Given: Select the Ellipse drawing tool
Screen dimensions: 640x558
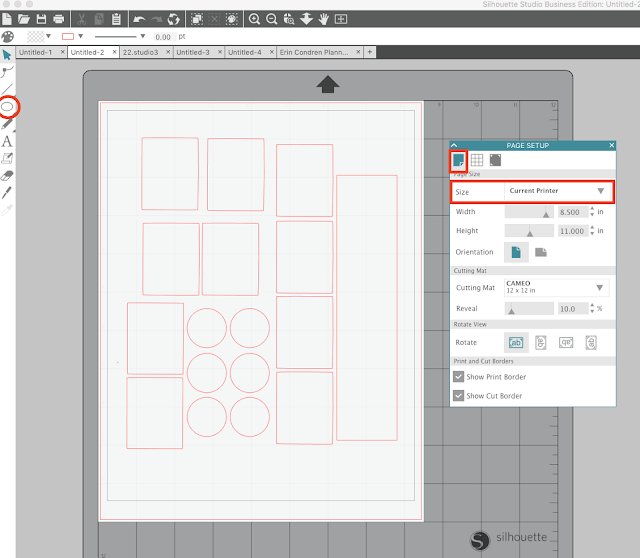Looking at the screenshot, I should [x=7, y=107].
